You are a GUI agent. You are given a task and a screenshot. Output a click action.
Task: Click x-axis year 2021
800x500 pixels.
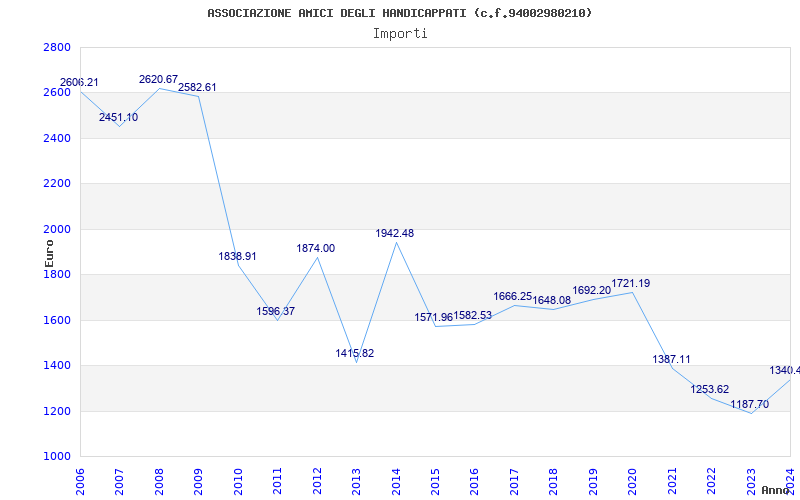click(672, 481)
